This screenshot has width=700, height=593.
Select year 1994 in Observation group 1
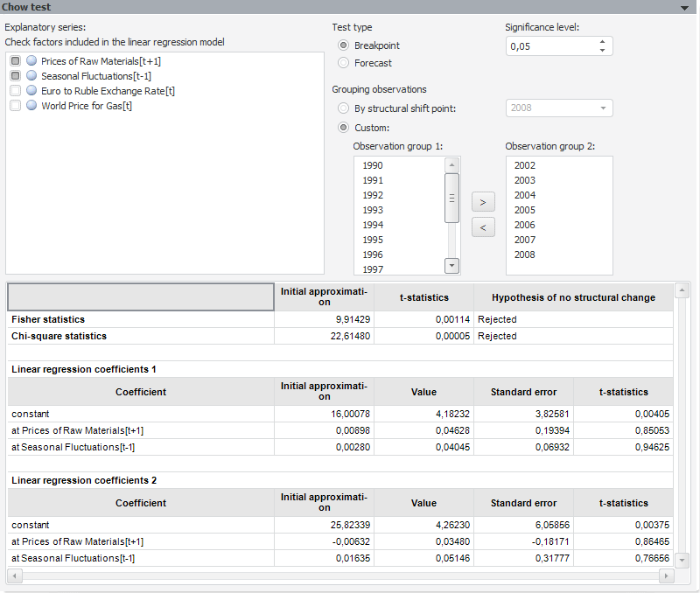373,225
